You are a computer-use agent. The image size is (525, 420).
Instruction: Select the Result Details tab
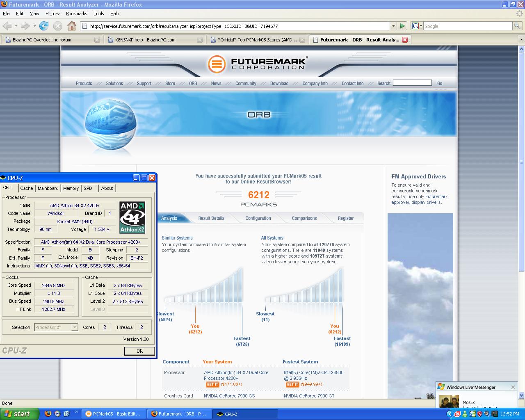click(x=211, y=218)
